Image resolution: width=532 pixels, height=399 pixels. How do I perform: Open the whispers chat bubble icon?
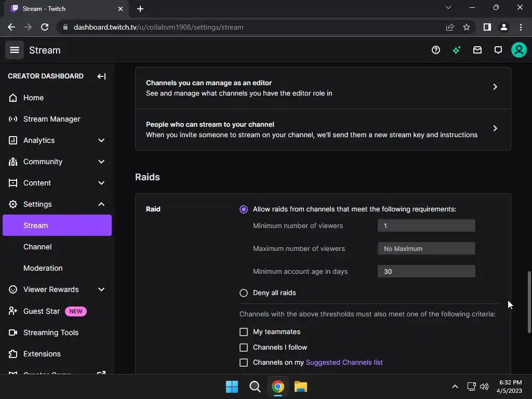(x=498, y=50)
